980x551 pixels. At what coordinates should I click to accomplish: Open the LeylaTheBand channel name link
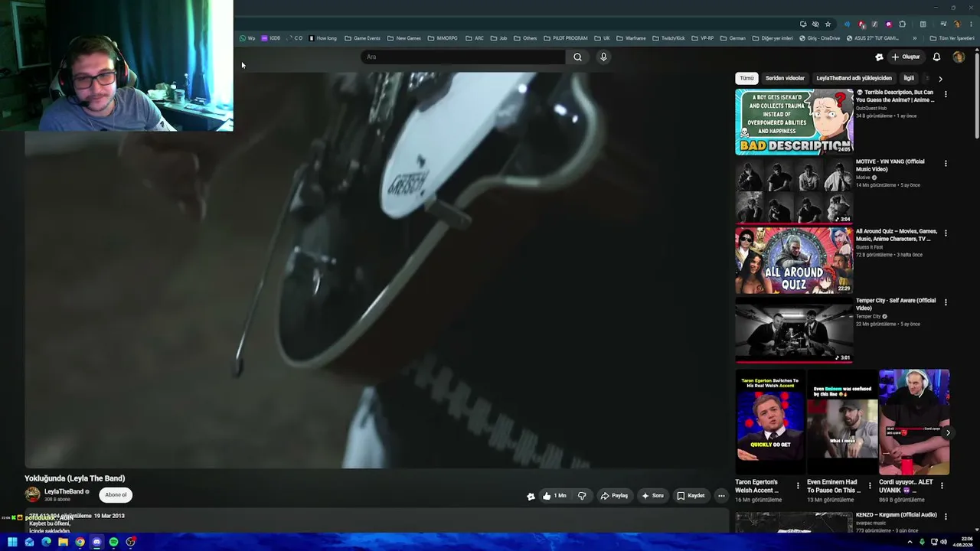coord(64,492)
